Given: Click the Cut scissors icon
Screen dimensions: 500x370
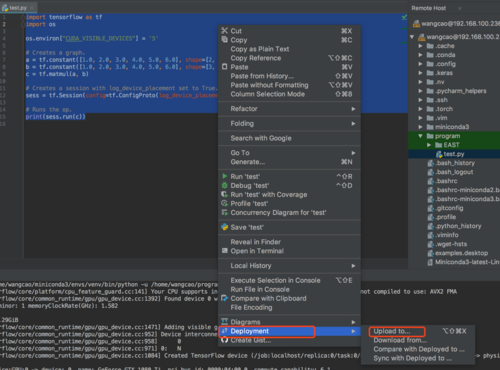Looking at the screenshot, I should pyautogui.click(x=225, y=31).
